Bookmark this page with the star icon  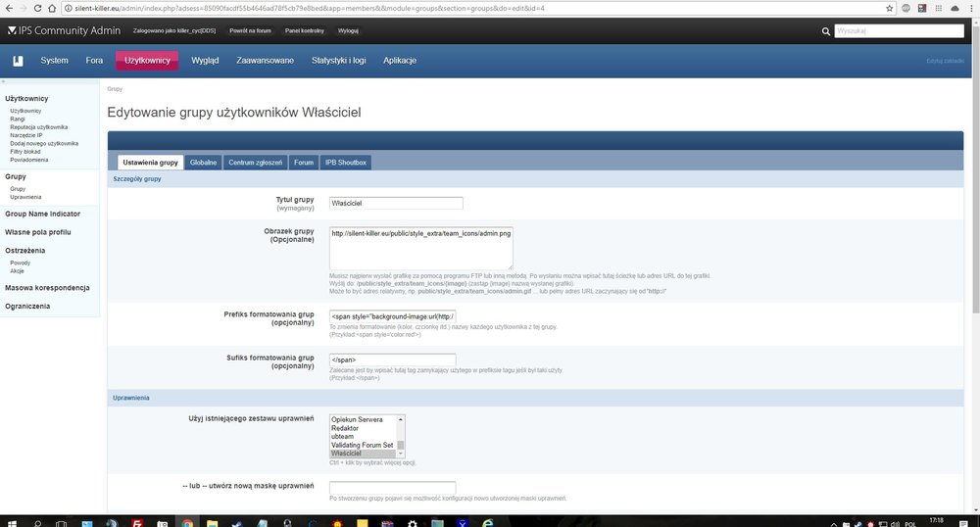[x=890, y=8]
